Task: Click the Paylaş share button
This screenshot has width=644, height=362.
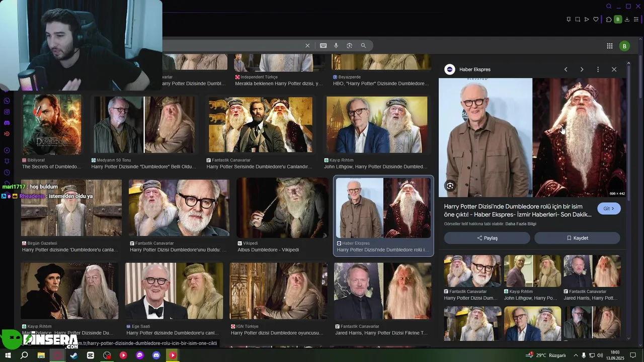Action: pyautogui.click(x=487, y=238)
